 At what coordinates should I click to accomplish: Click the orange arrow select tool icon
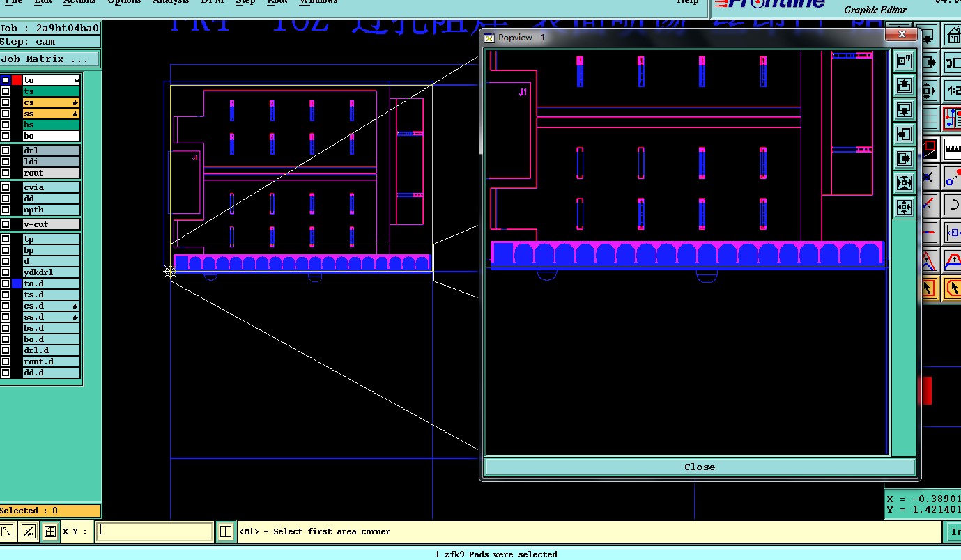(930, 288)
